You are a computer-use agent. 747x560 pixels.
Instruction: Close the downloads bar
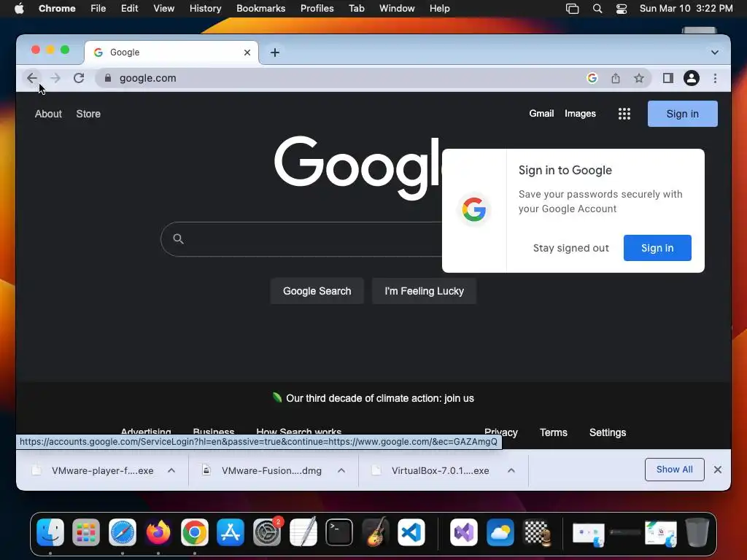click(x=718, y=470)
